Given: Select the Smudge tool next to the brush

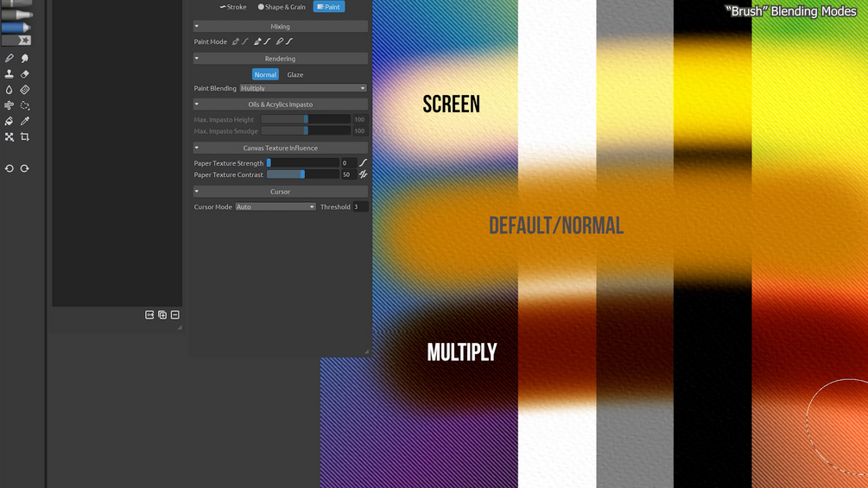Looking at the screenshot, I should [x=25, y=58].
